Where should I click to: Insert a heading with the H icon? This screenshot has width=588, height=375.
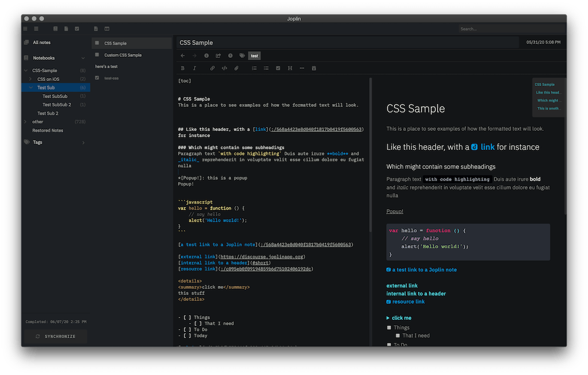[x=290, y=68]
